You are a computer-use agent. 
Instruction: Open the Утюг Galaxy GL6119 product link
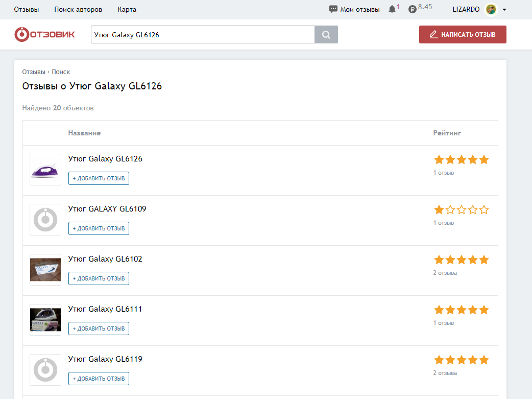105,359
